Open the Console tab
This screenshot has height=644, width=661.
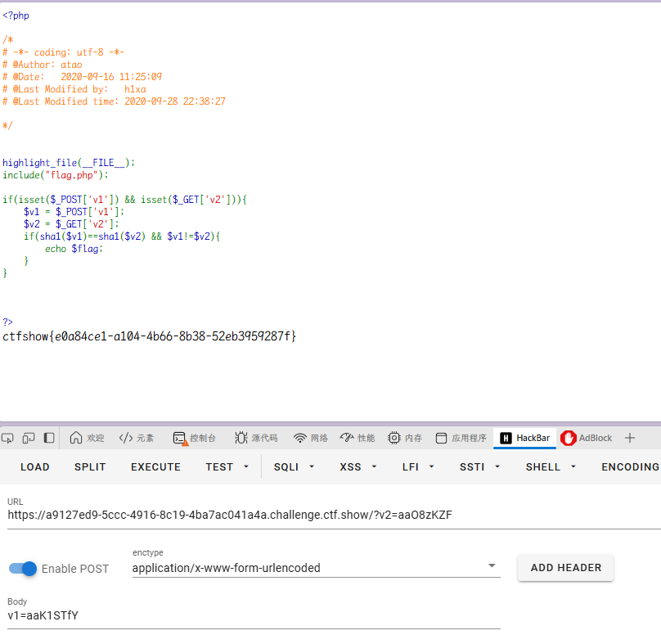pos(195,438)
